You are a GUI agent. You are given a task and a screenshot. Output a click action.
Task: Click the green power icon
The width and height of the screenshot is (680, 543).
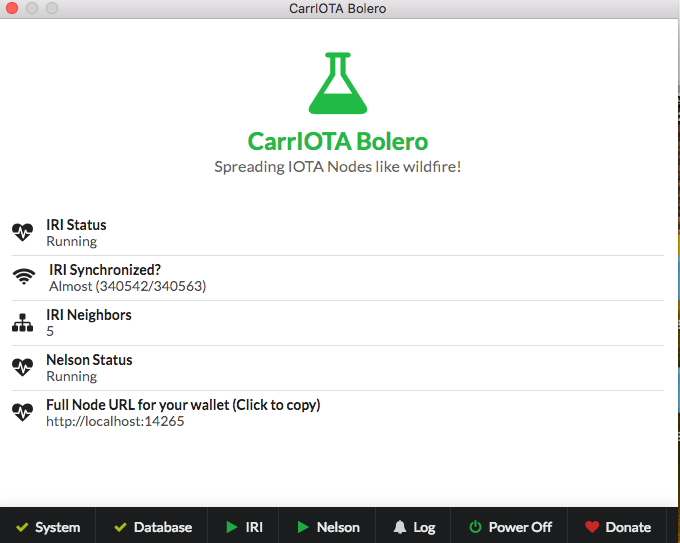pyautogui.click(x=475, y=527)
